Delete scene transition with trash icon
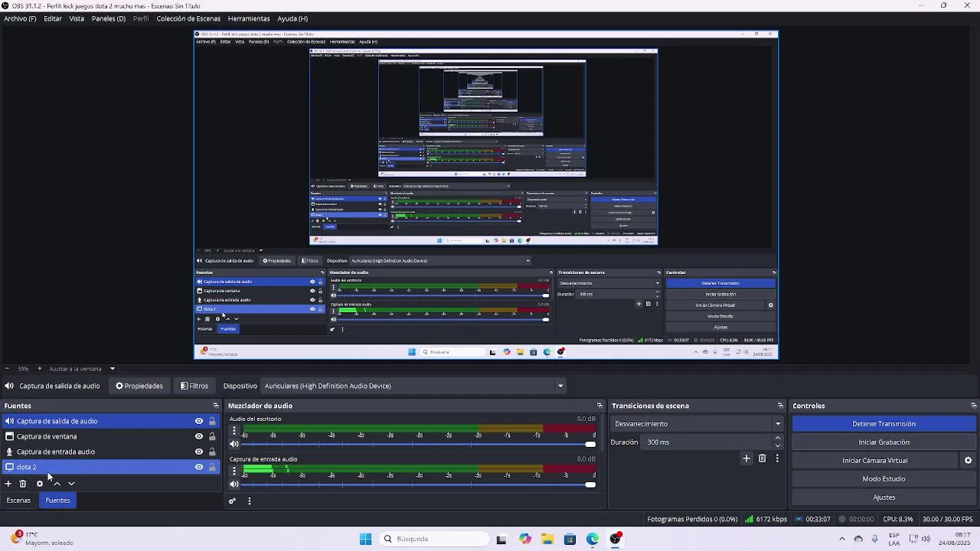 (x=762, y=458)
